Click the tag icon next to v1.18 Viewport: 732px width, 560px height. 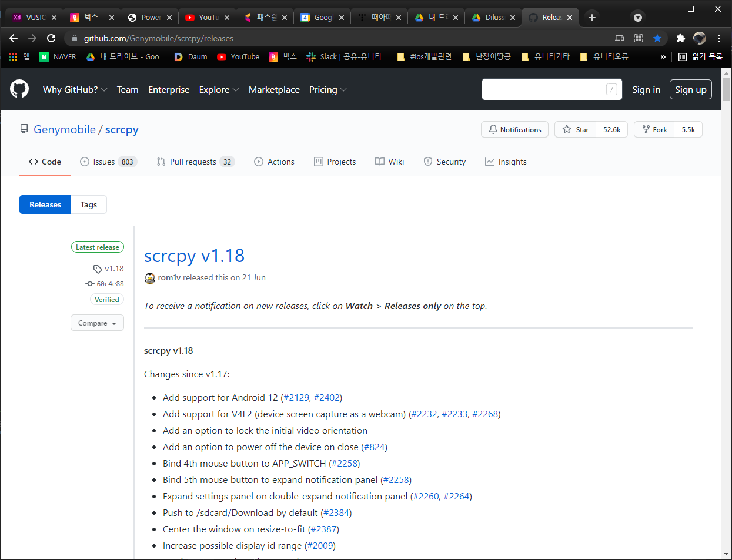(98, 269)
